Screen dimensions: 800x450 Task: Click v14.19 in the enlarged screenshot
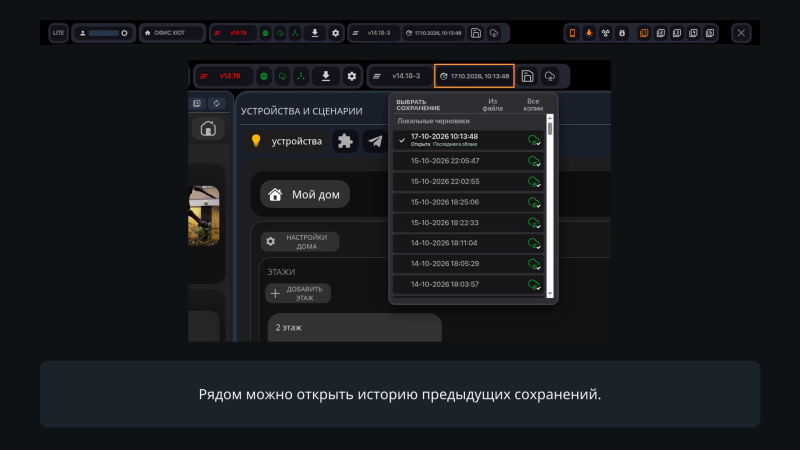point(224,76)
